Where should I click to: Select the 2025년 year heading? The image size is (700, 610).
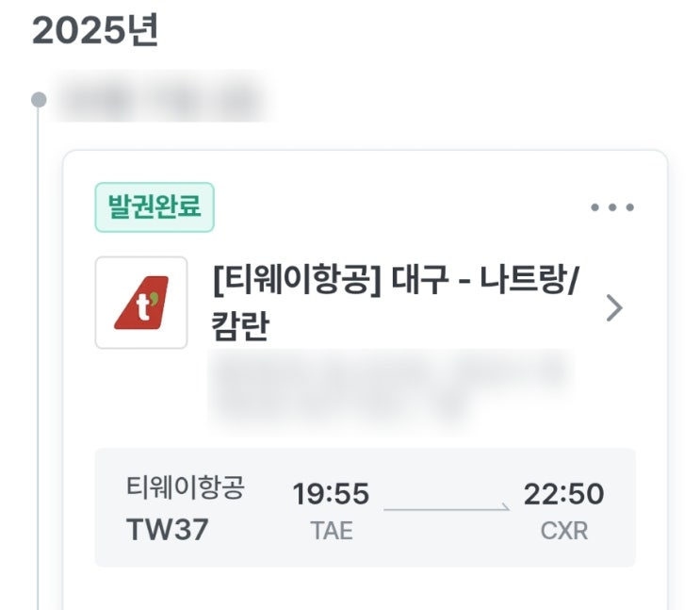95,30
